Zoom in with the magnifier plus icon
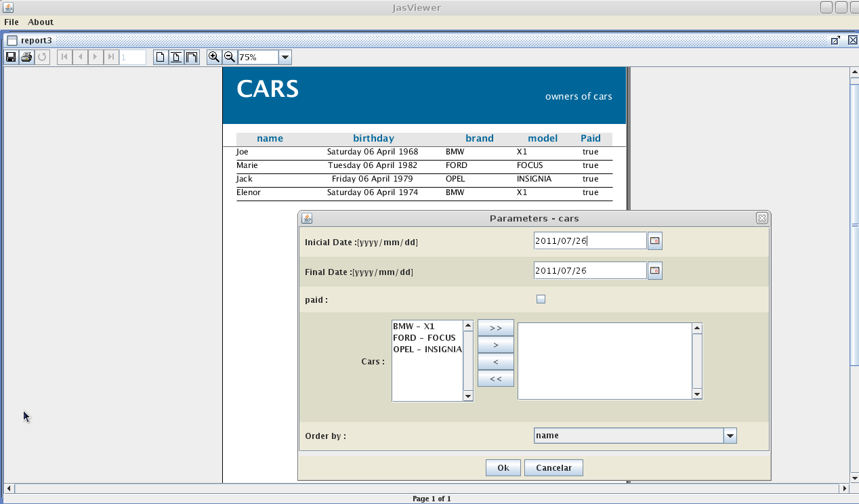The width and height of the screenshot is (859, 504). tap(214, 58)
